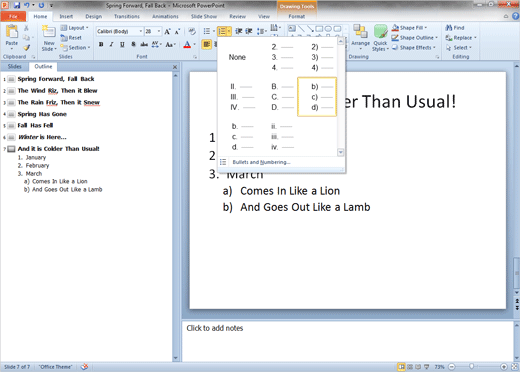Toggle Strikethrough formatting
520x372 pixels.
click(144, 44)
